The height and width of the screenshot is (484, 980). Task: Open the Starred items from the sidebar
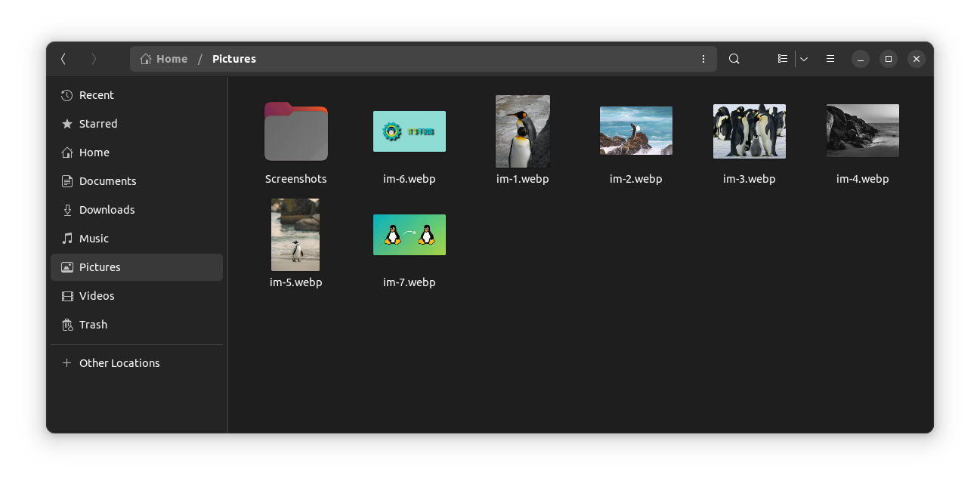[98, 124]
